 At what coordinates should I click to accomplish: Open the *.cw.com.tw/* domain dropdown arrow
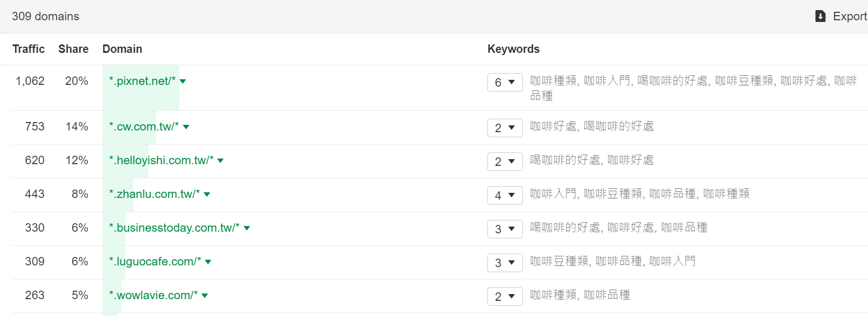point(186,127)
